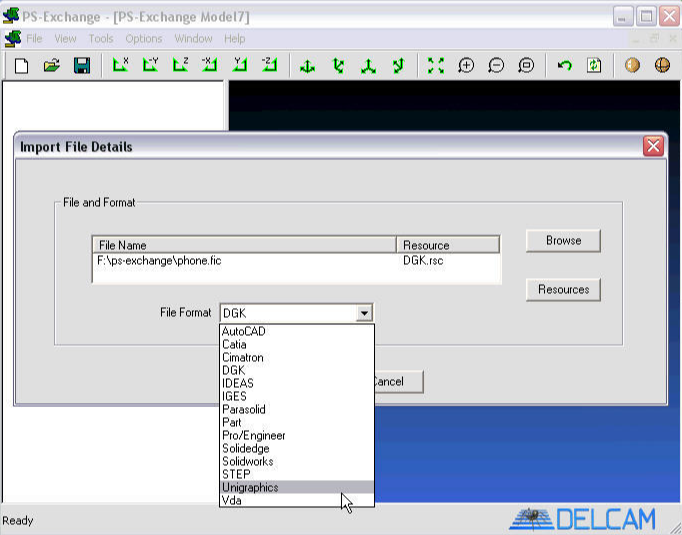Choose Catia from the format list
This screenshot has height=535, width=682.
tap(297, 344)
